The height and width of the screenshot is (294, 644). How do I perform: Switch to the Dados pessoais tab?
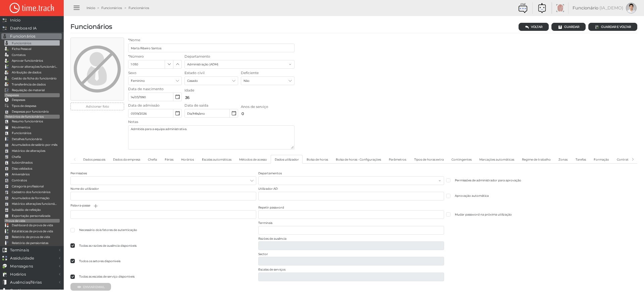(94, 160)
